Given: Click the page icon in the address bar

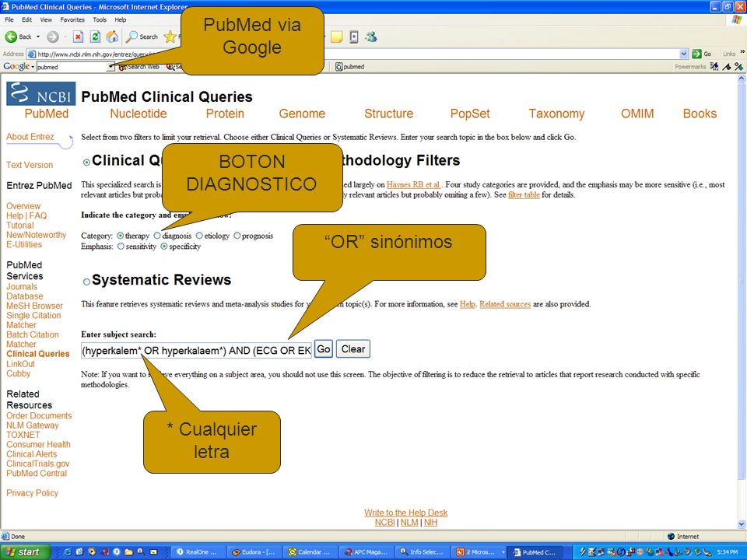Looking at the screenshot, I should tap(31, 54).
